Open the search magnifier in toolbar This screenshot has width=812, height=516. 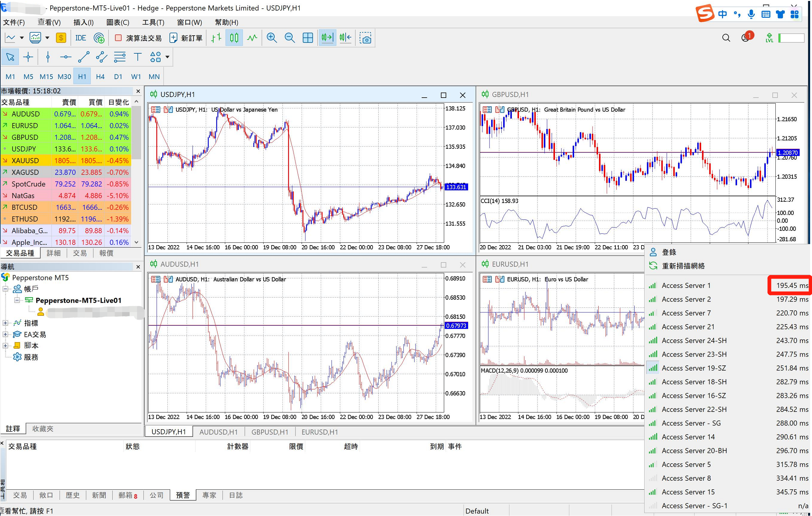click(x=726, y=38)
